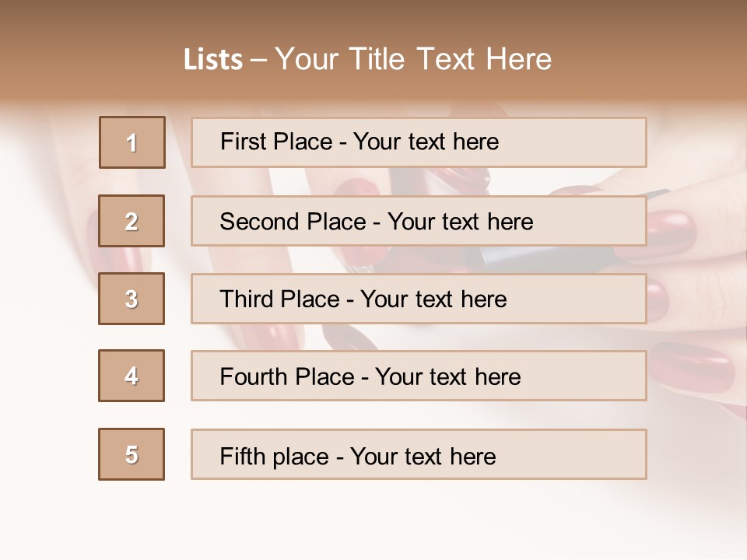
Task: Click the word Fourth in fourth item
Action: pyautogui.click(x=254, y=377)
